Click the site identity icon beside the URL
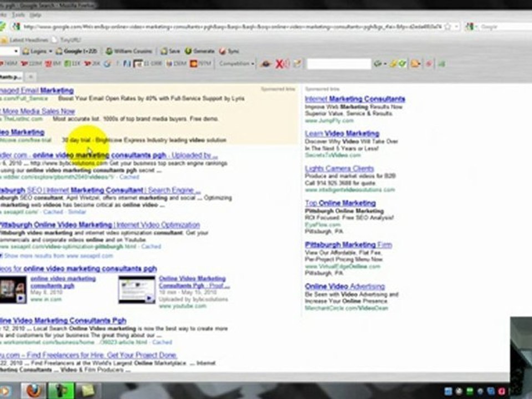 pyautogui.click(x=16, y=26)
